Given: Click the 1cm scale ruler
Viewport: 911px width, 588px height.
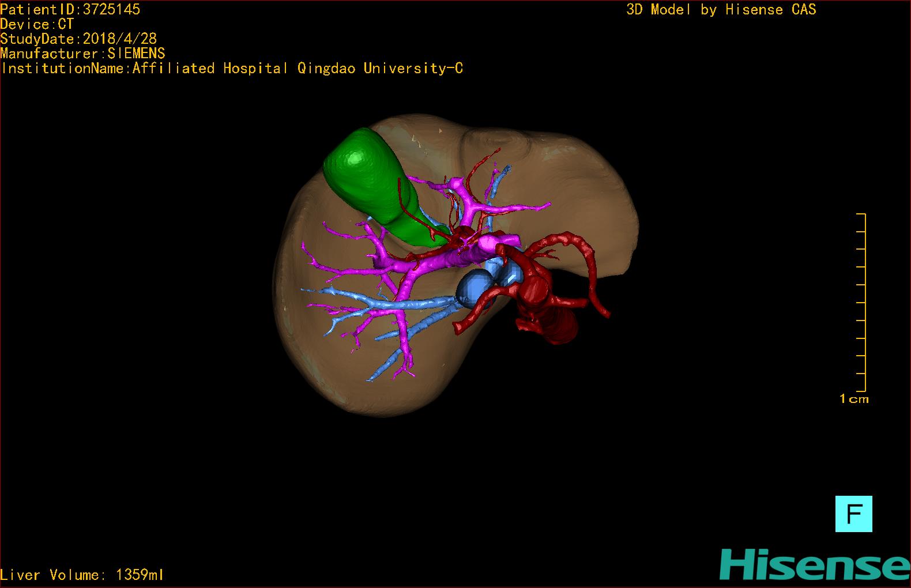Looking at the screenshot, I should 861,302.
